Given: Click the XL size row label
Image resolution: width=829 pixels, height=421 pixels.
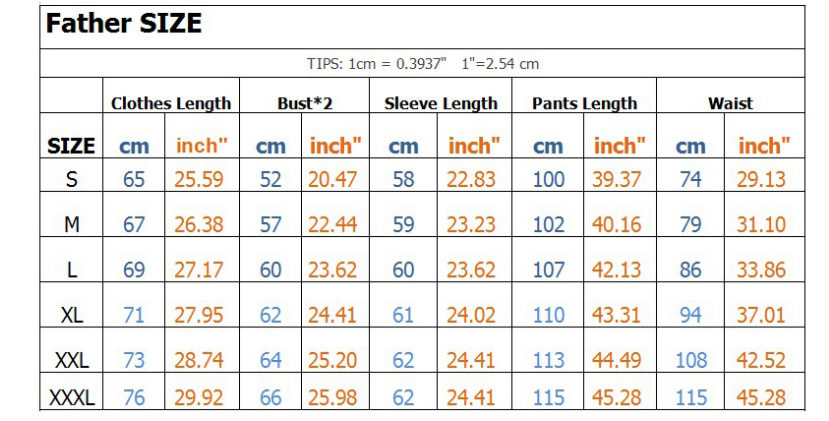Looking at the screenshot, I should tap(71, 315).
